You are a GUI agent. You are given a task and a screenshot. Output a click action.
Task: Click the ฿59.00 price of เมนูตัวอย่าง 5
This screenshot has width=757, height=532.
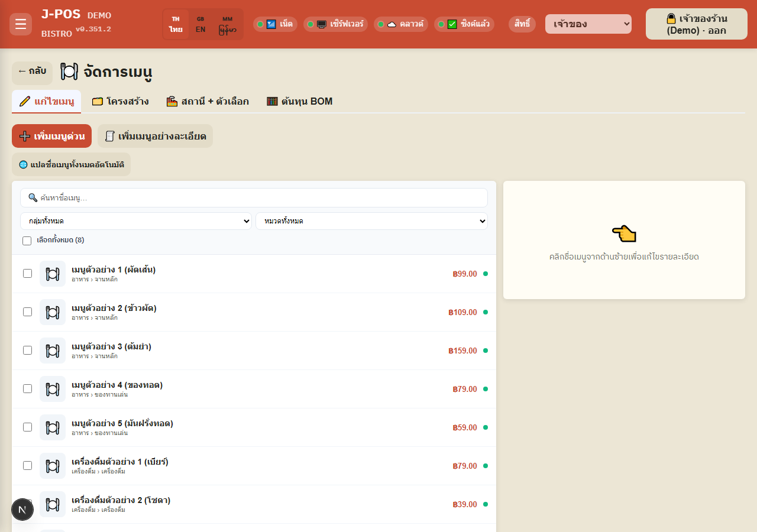point(465,427)
